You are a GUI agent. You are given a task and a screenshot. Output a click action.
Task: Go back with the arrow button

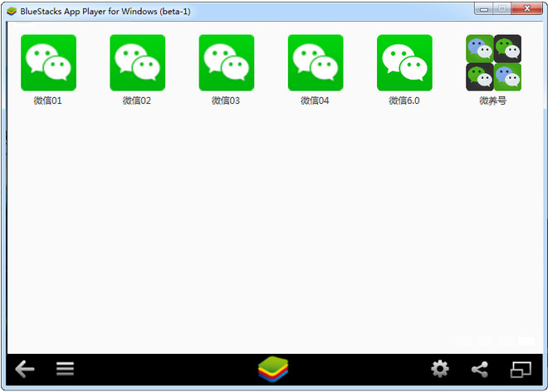pos(25,369)
